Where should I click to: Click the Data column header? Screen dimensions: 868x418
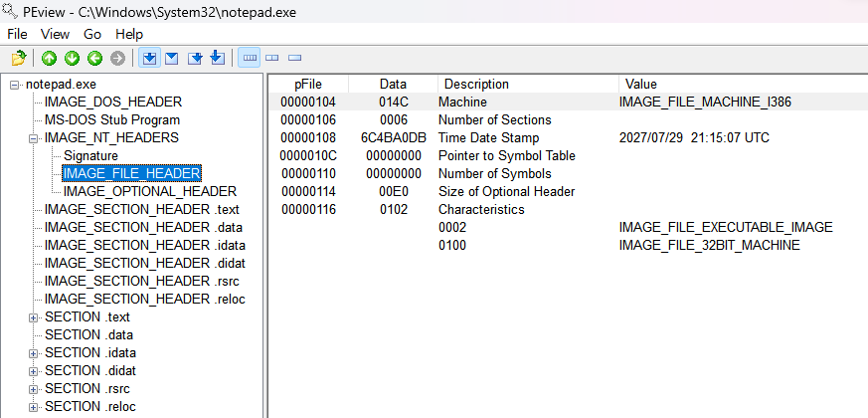tap(393, 85)
